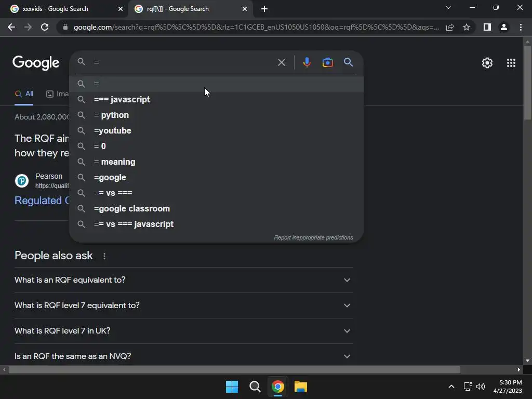Viewport: 532px width, 399px height.
Task: Choose suggestion =youtube
Action: pos(216,130)
